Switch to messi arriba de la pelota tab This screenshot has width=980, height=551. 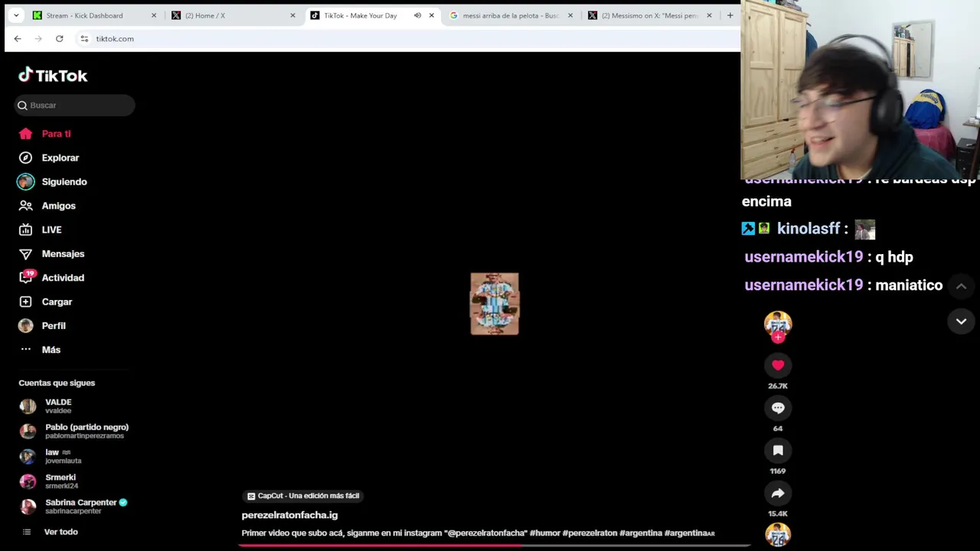510,15
